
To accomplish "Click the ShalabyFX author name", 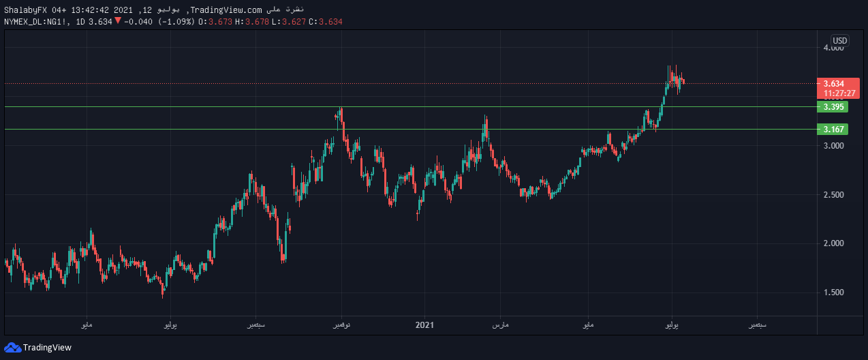I will coord(25,9).
